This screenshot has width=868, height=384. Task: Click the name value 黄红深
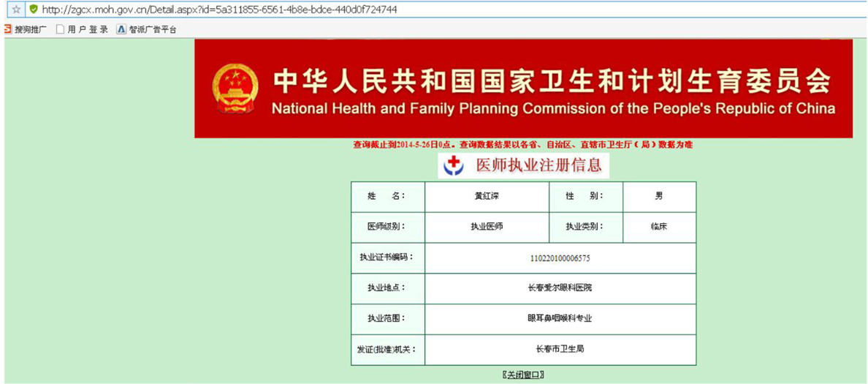[487, 196]
